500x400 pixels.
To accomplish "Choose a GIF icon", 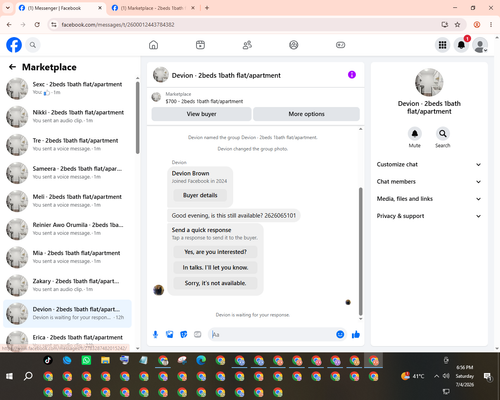I will point(198,334).
